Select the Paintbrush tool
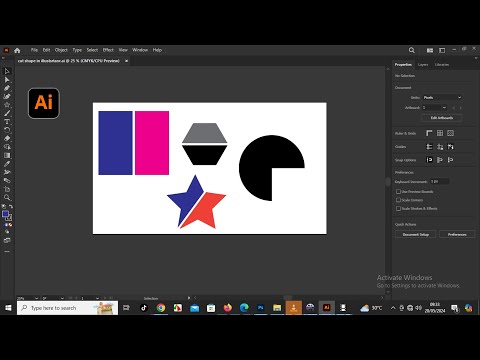 [7, 113]
